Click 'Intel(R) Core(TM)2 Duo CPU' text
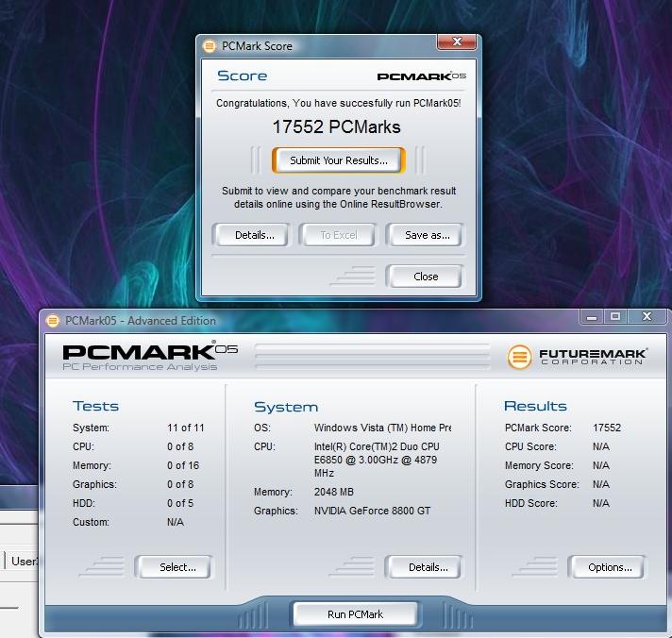 point(377,446)
